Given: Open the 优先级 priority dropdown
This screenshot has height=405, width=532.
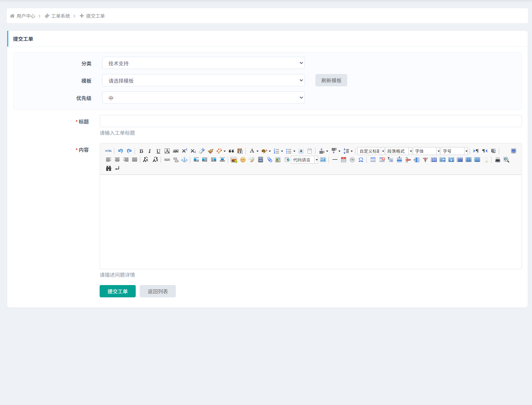Looking at the screenshot, I should click(x=203, y=98).
